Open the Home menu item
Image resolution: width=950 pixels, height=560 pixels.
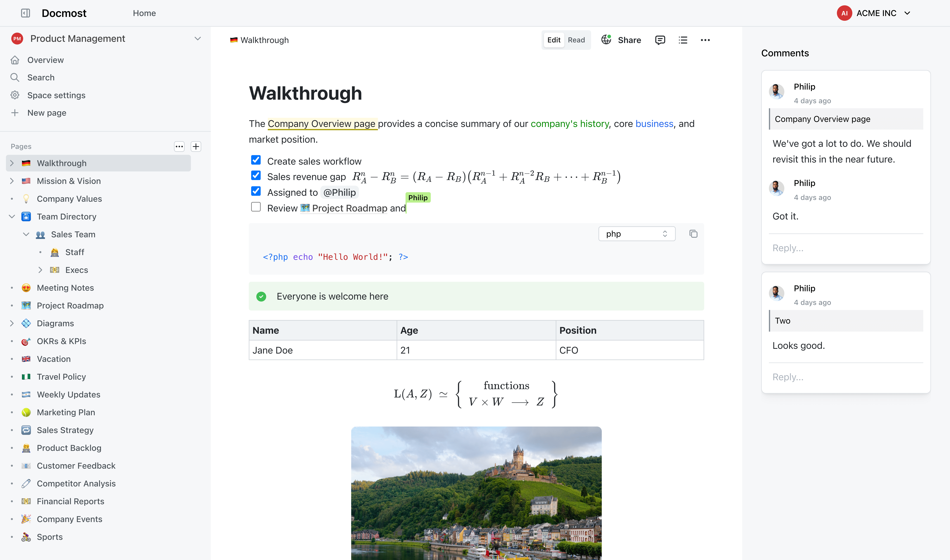[144, 13]
